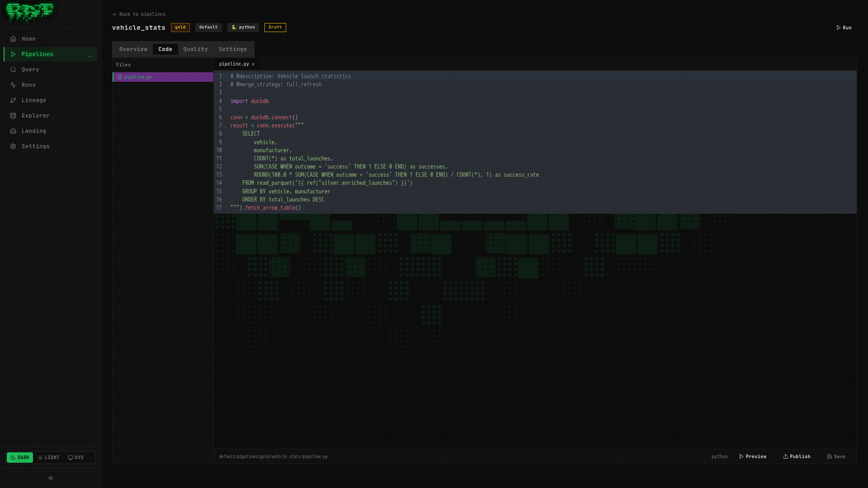Select pipeline.py in the Files panel
Image resolution: width=868 pixels, height=488 pixels.
pos(138,77)
